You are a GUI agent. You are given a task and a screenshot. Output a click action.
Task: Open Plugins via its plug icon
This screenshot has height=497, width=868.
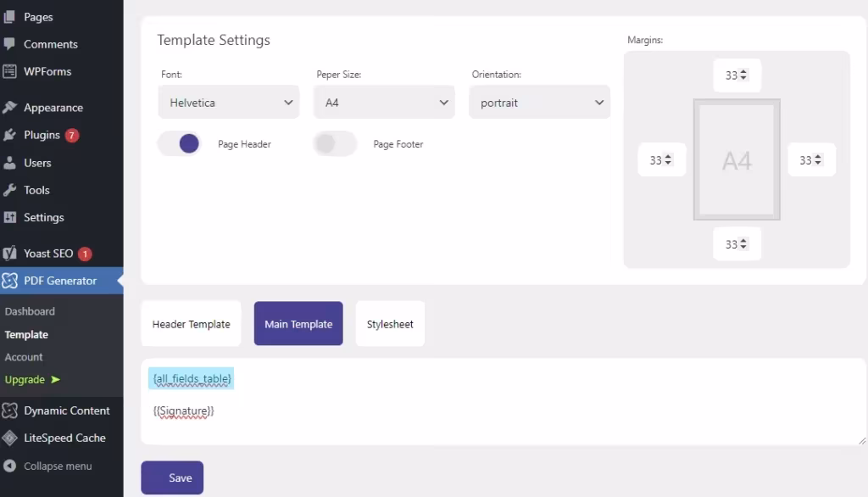(x=9, y=135)
